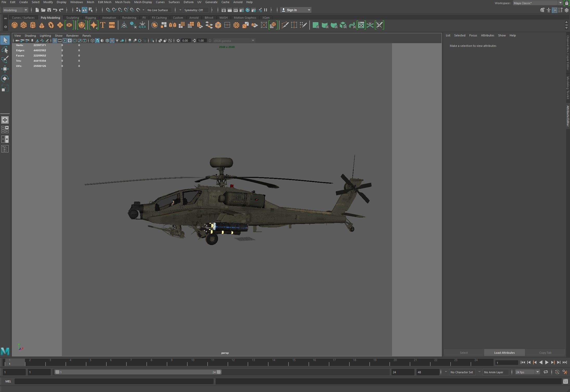Click the save scene icon
The height and width of the screenshot is (392, 570).
pyautogui.click(x=49, y=10)
